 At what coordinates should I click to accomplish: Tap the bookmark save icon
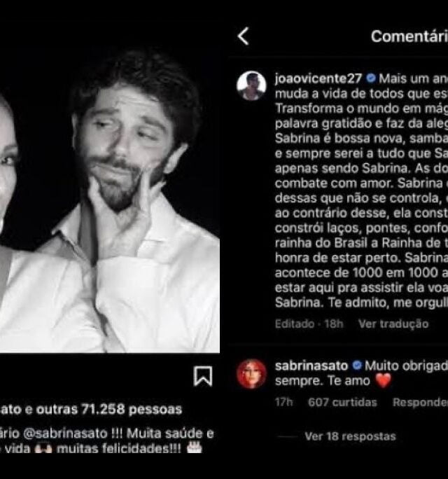click(x=203, y=376)
